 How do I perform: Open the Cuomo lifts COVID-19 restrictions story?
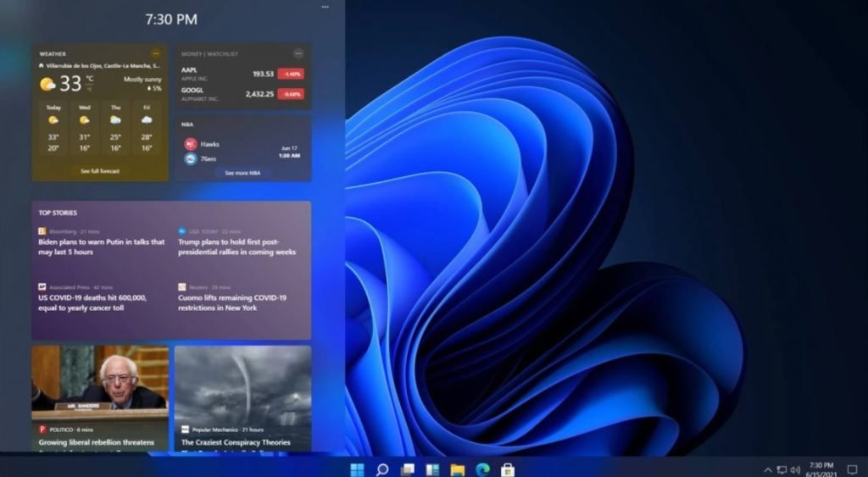point(232,302)
